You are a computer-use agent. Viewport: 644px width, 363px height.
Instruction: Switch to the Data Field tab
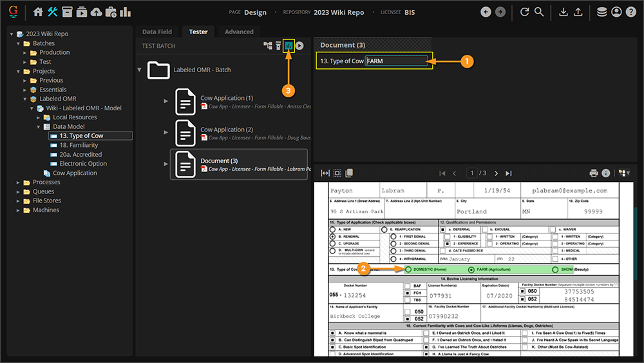[157, 32]
